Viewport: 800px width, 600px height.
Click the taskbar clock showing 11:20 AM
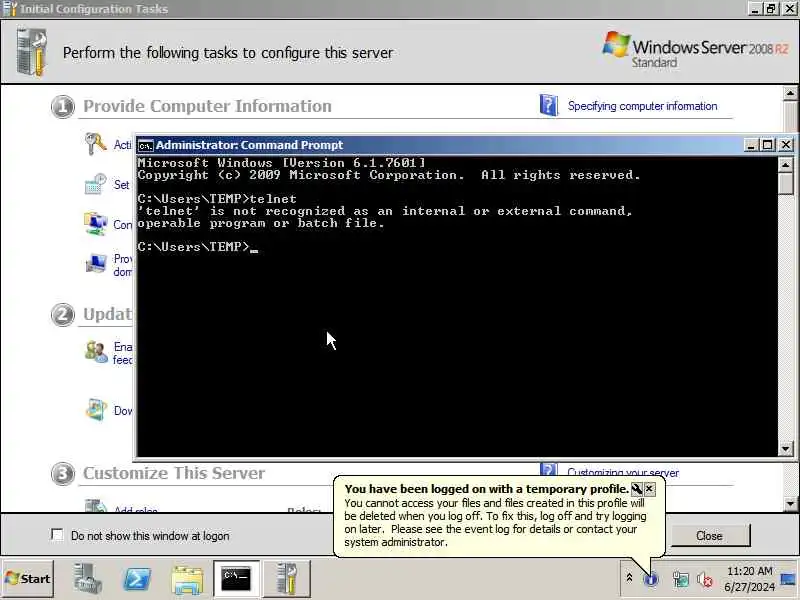(749, 579)
